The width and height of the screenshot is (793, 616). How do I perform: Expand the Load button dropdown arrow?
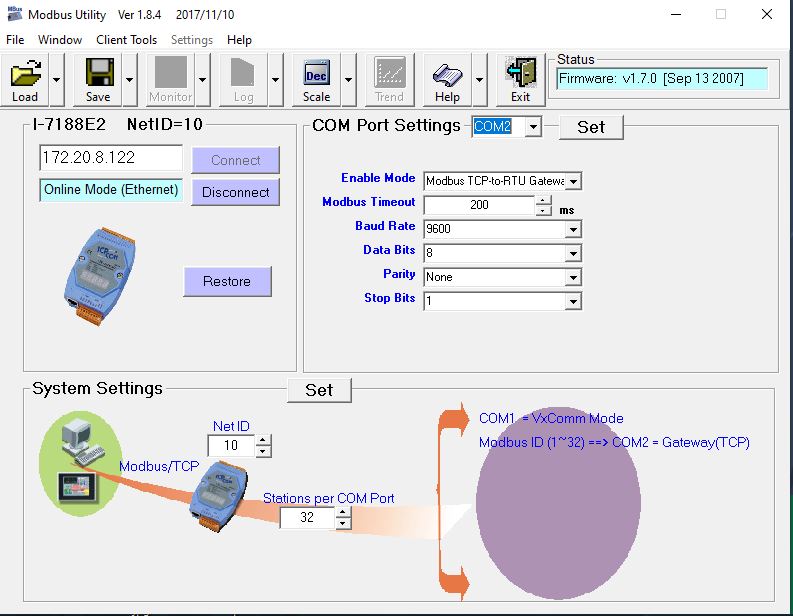pyautogui.click(x=57, y=80)
